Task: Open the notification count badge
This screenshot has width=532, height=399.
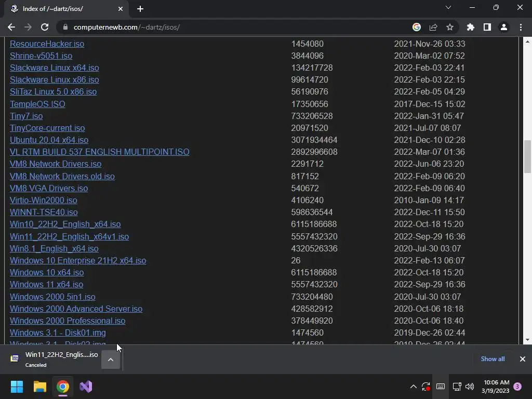Action: (x=517, y=387)
